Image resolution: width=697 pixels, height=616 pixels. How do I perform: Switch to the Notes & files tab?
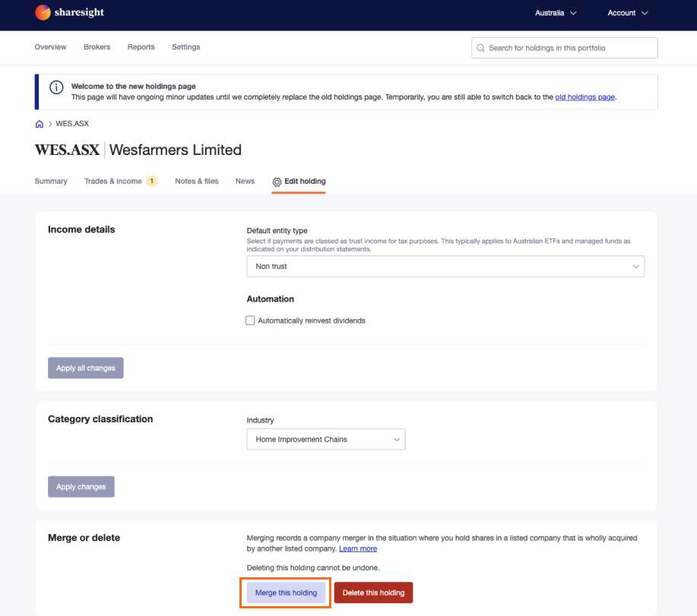pyautogui.click(x=196, y=182)
